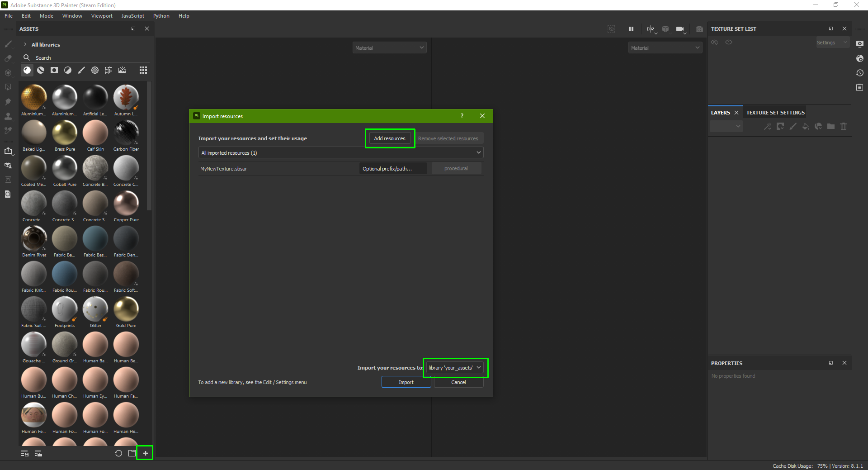
Task: Toggle symmetry in viewport toolbar
Action: tap(651, 29)
